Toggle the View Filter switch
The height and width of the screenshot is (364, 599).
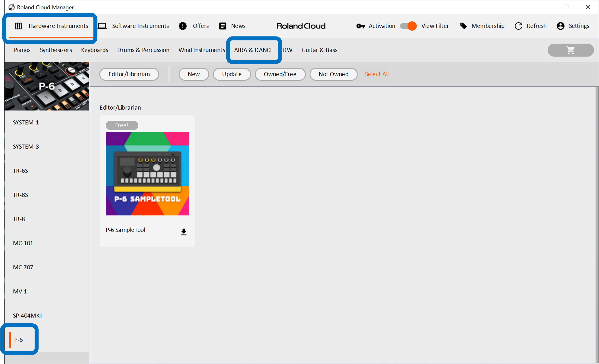[x=408, y=26]
